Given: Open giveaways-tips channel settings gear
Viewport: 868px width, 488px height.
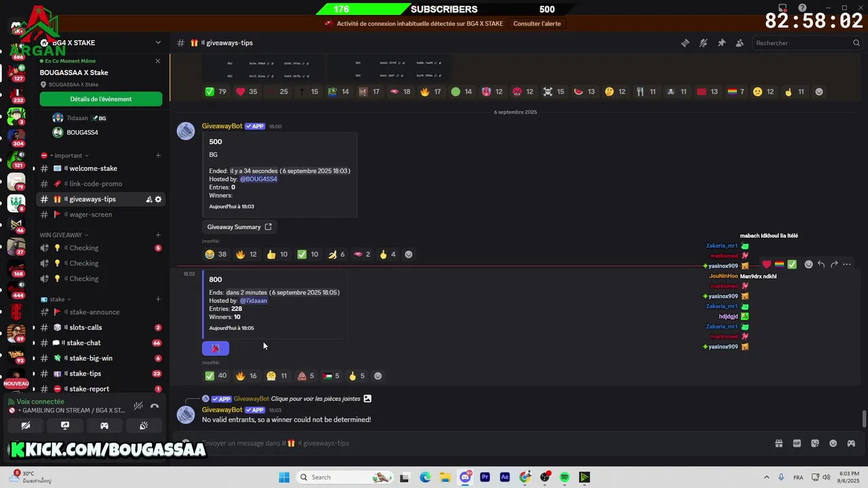Looking at the screenshot, I should tap(158, 199).
